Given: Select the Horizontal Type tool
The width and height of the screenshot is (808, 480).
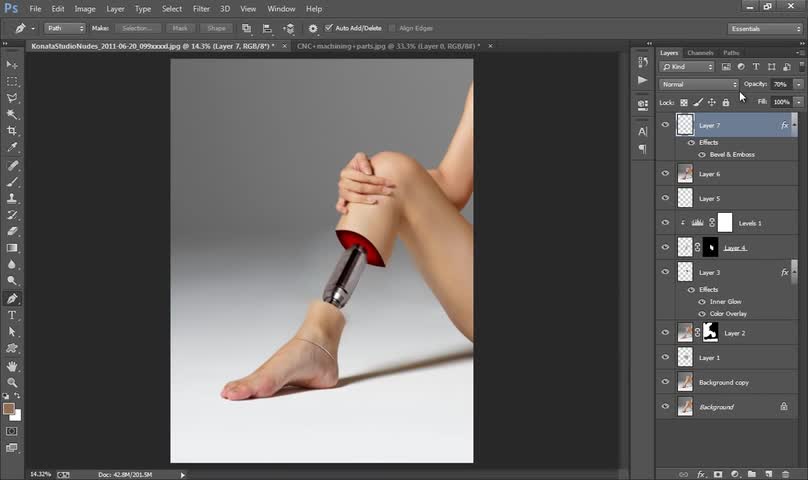Looking at the screenshot, I should pyautogui.click(x=12, y=315).
